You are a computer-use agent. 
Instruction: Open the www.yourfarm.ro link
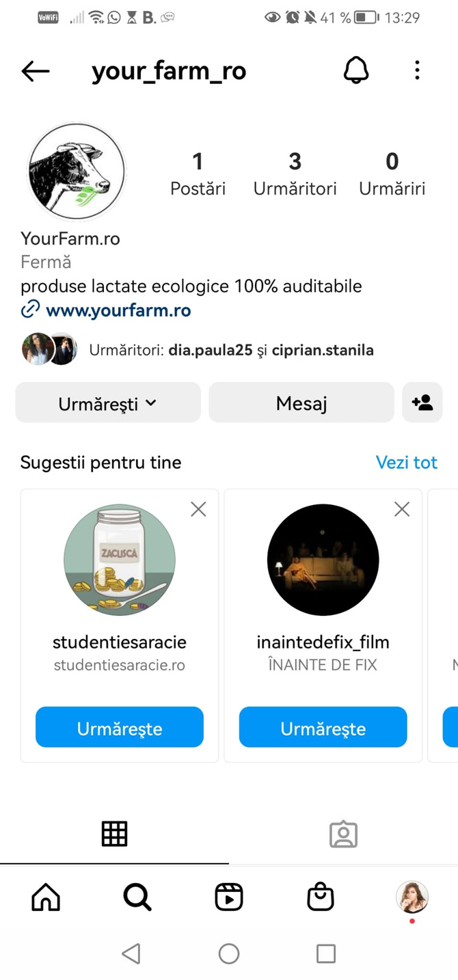(x=118, y=311)
